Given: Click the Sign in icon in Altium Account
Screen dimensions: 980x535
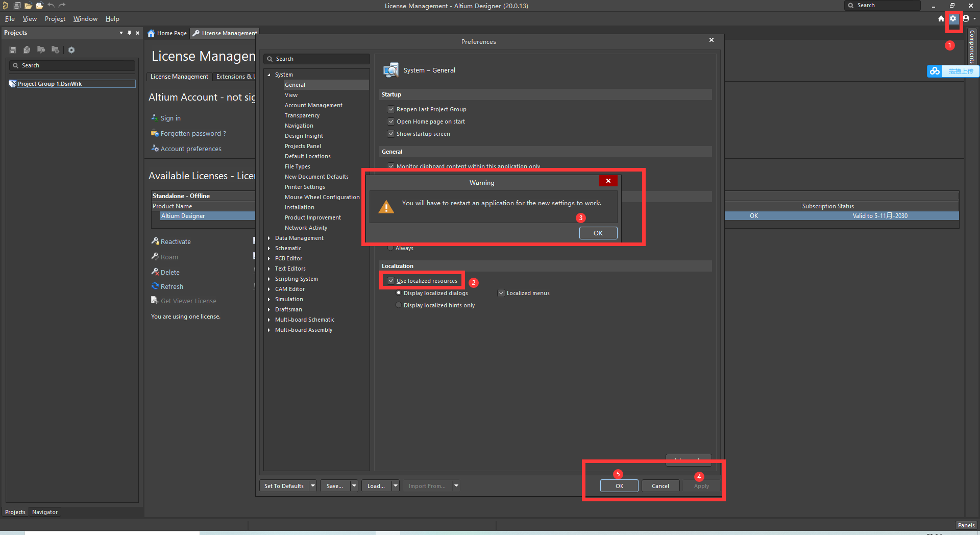Looking at the screenshot, I should click(155, 117).
